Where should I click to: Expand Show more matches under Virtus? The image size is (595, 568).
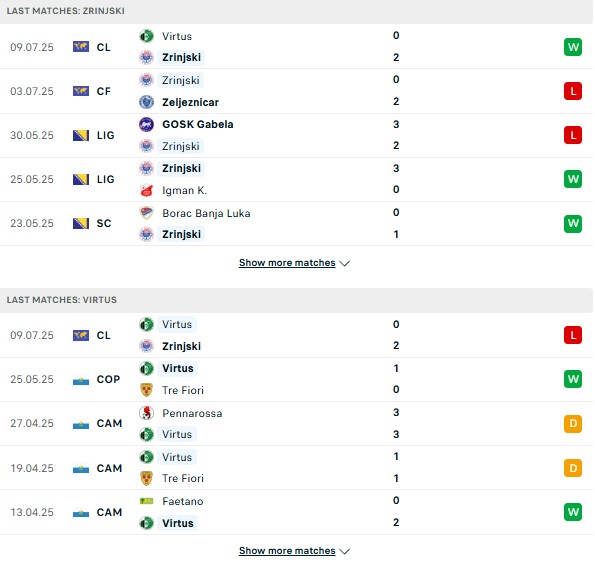click(287, 551)
